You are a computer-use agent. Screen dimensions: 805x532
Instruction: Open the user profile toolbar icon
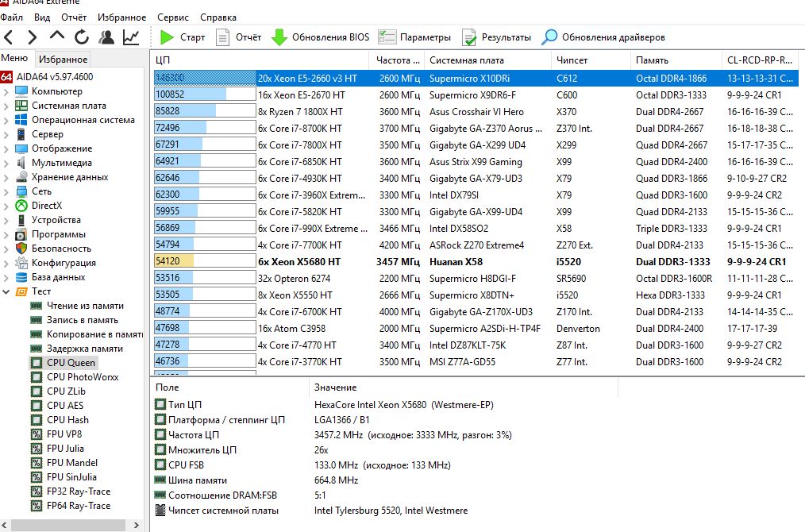pos(106,37)
